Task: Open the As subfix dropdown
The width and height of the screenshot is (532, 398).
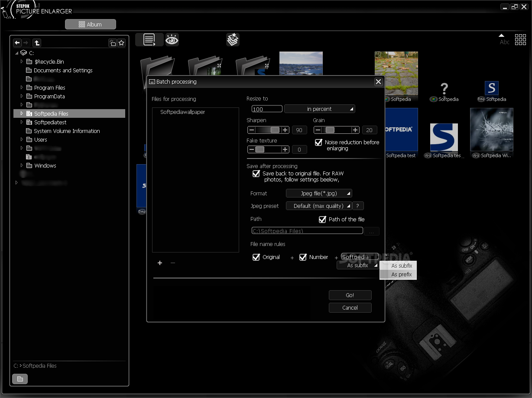Action: 358,265
